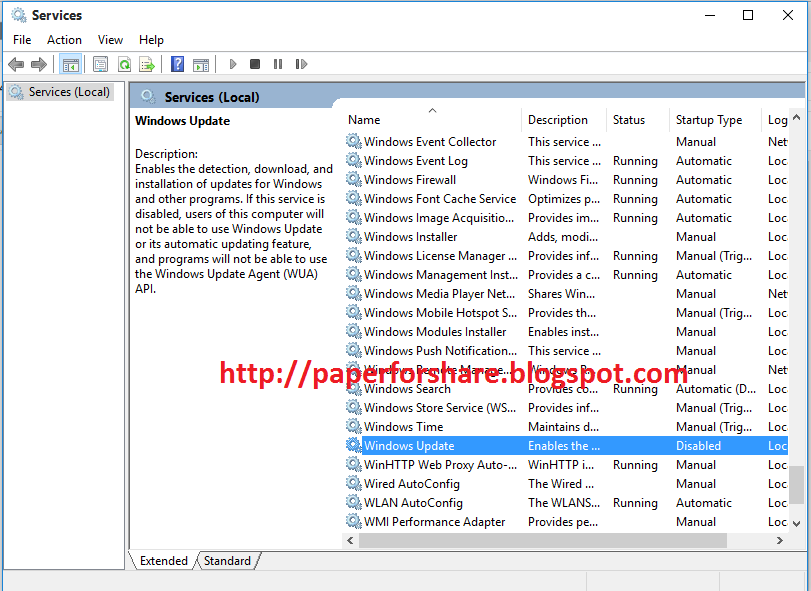Click the gear icon of Windows Firewall

[x=354, y=179]
